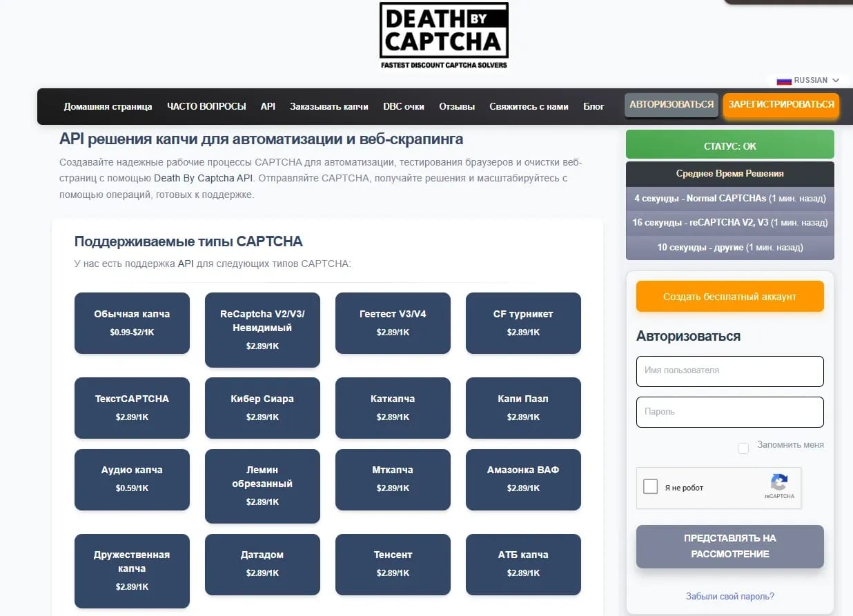Select the 'ТекстCAPTCHA' card

tap(132, 408)
